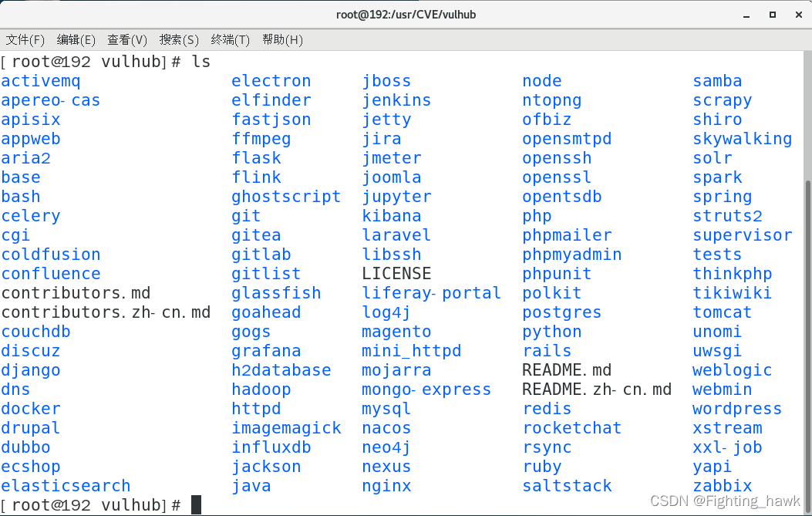The height and width of the screenshot is (516, 812).
Task: Click the 'README.md' file name
Action: [567, 370]
